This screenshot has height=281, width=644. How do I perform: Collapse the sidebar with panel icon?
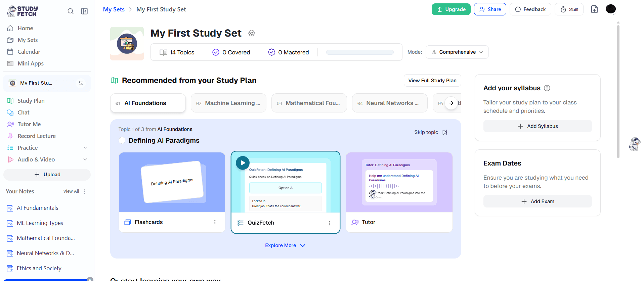tap(85, 11)
